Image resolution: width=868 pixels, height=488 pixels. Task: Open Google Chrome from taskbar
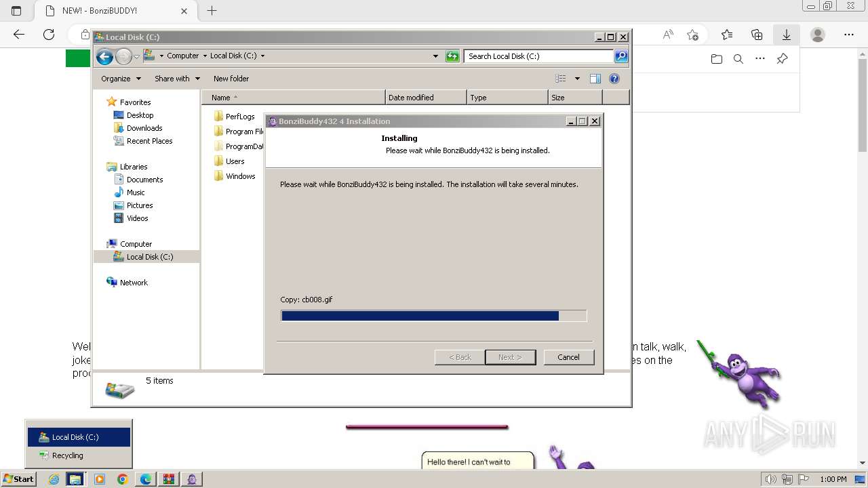122,479
